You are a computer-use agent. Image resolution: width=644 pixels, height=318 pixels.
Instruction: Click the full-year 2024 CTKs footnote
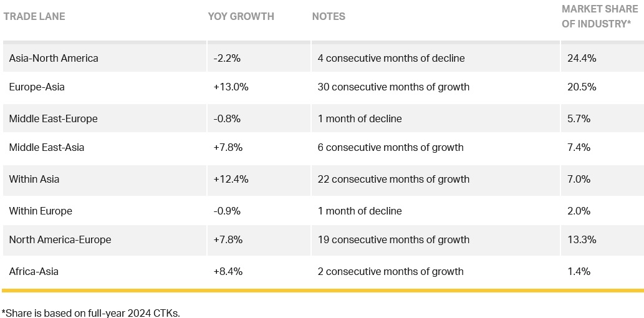91,312
